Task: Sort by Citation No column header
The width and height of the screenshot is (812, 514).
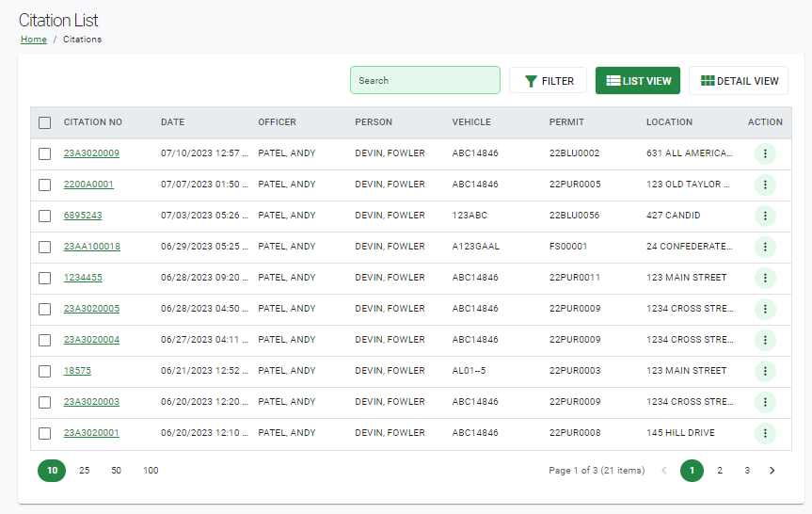Action: click(x=93, y=122)
